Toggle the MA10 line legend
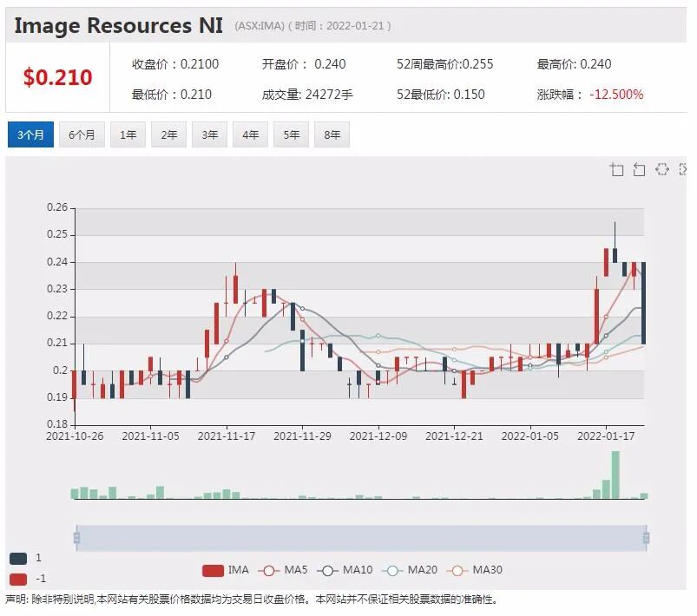 point(345,570)
